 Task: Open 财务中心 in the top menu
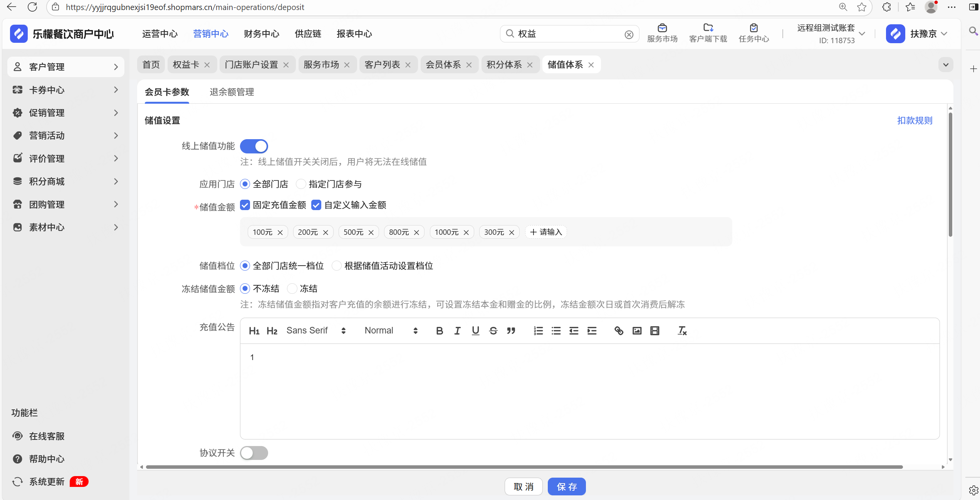(261, 34)
